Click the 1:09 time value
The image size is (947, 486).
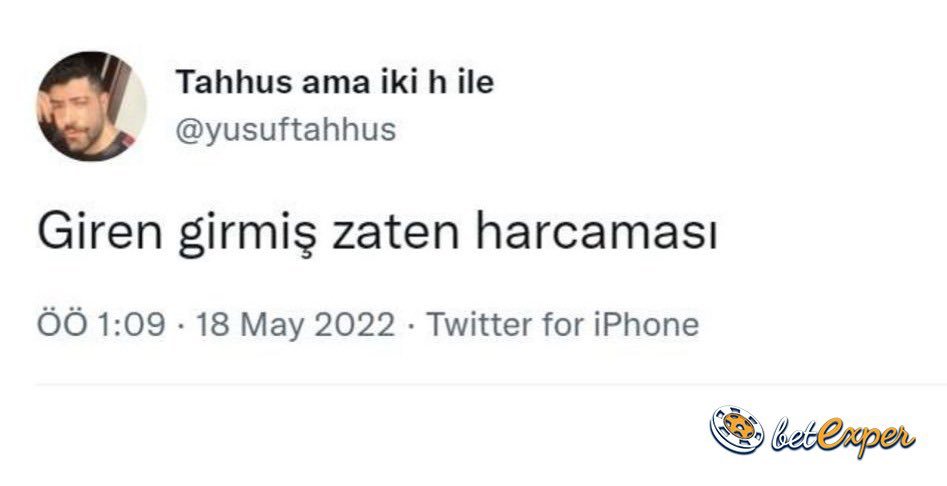pos(131,324)
